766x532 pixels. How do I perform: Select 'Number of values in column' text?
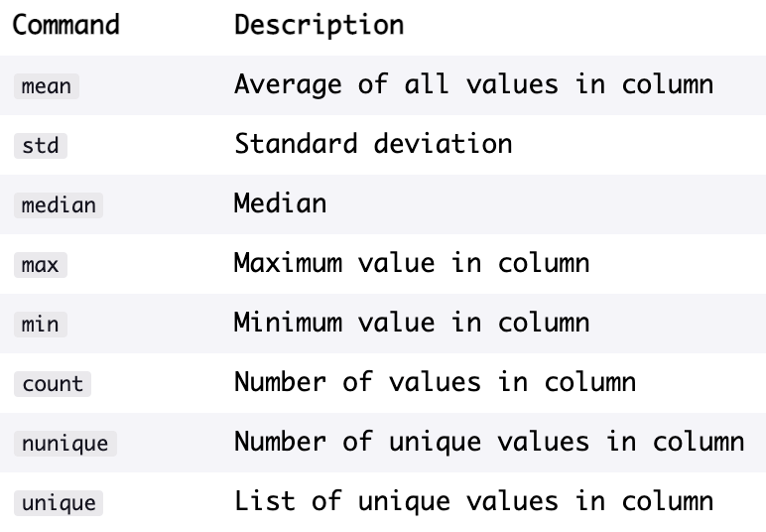[436, 382]
